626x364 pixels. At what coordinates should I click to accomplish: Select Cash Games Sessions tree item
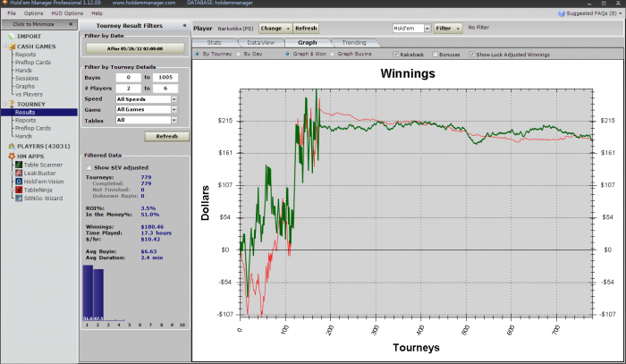27,78
